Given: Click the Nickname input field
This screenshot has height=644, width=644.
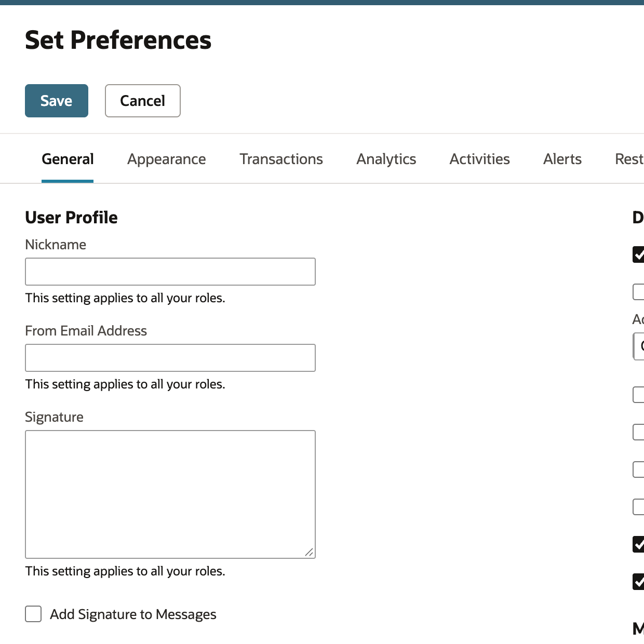Looking at the screenshot, I should point(170,272).
